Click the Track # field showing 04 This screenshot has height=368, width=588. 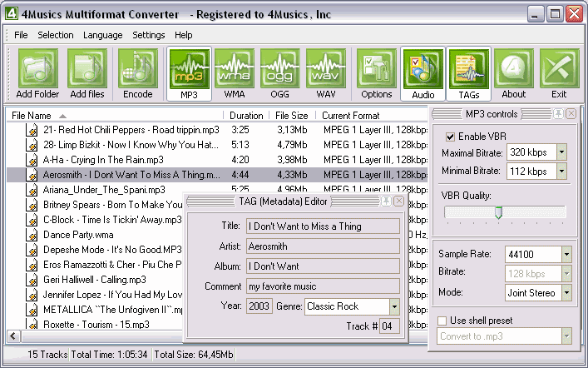(x=389, y=326)
